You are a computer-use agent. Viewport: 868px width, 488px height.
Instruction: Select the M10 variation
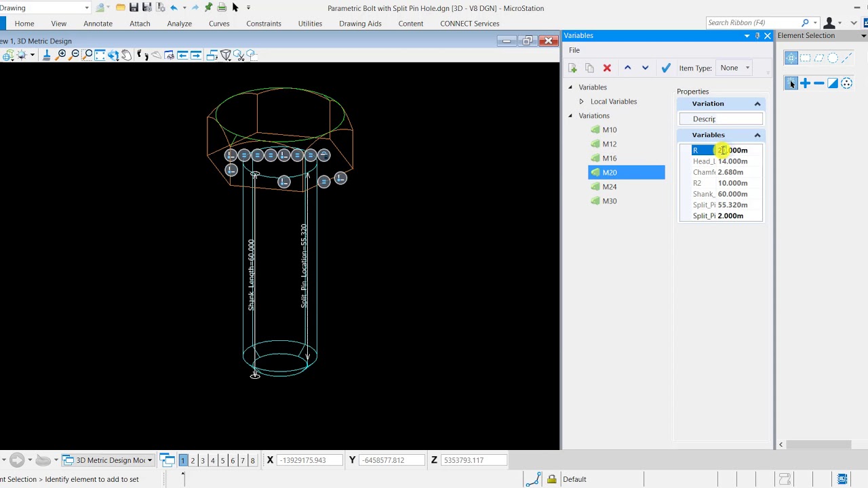609,130
